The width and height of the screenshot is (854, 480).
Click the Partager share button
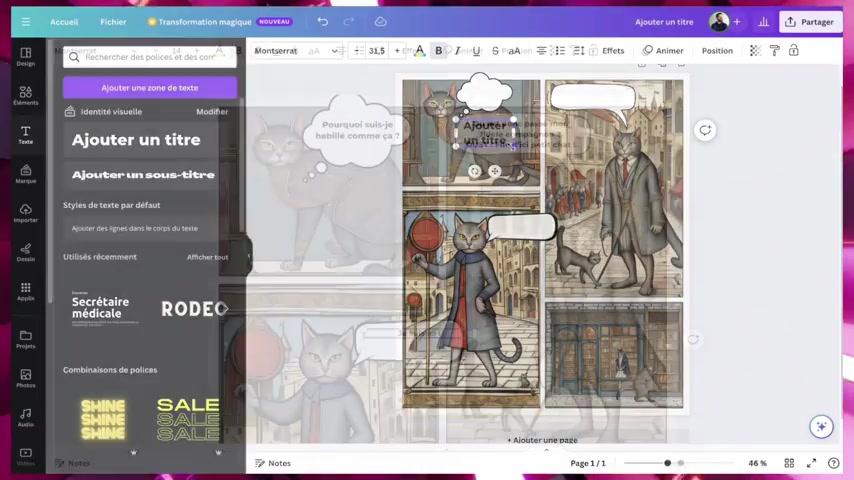810,22
